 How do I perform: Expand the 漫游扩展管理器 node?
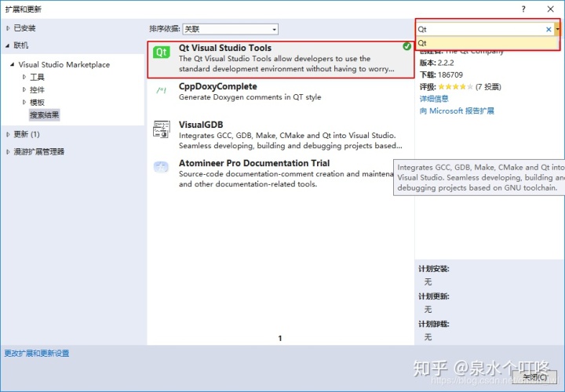click(x=8, y=152)
